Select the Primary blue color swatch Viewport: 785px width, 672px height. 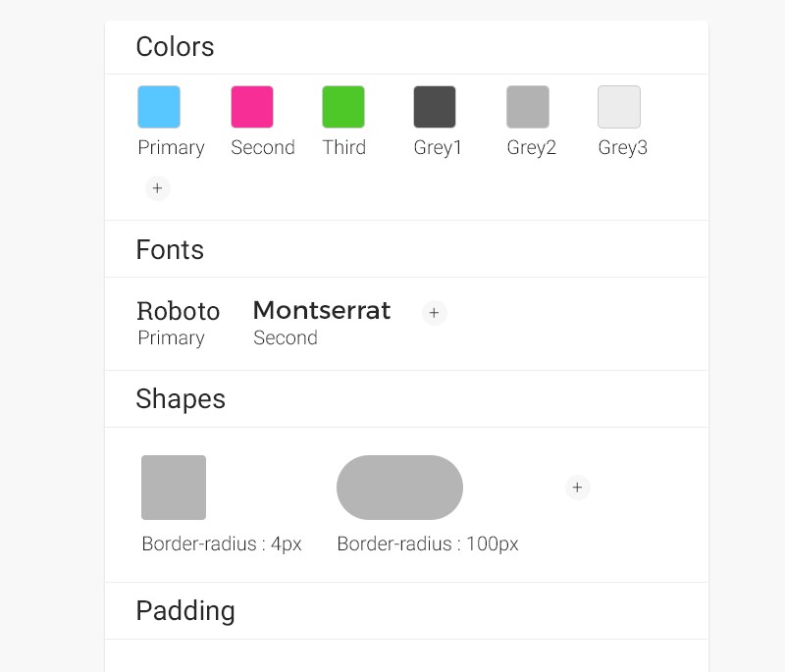[159, 107]
